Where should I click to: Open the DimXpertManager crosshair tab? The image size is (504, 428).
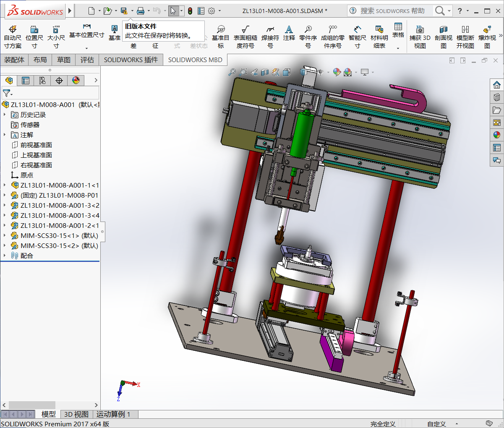[x=59, y=80]
